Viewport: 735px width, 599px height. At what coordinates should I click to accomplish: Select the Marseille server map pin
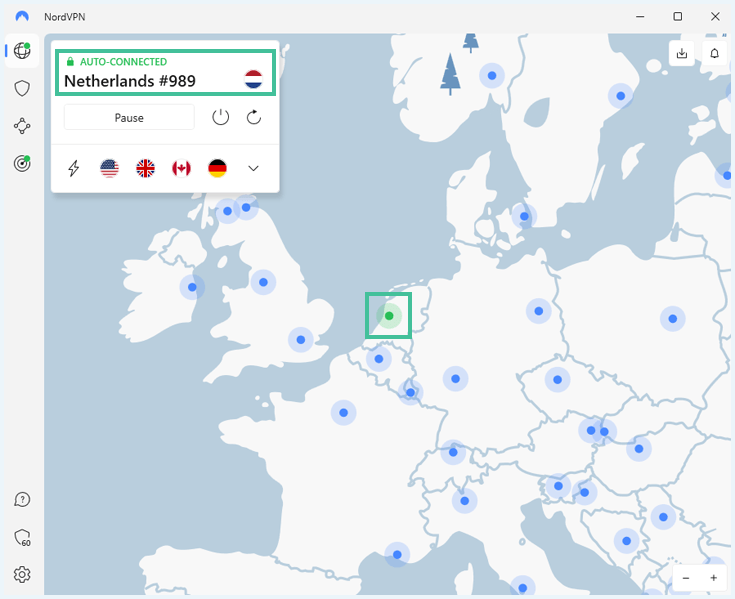397,554
